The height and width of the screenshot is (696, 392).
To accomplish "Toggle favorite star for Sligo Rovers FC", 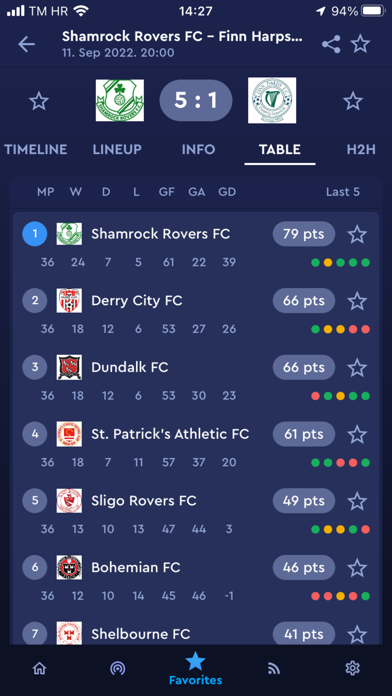I will tap(357, 501).
